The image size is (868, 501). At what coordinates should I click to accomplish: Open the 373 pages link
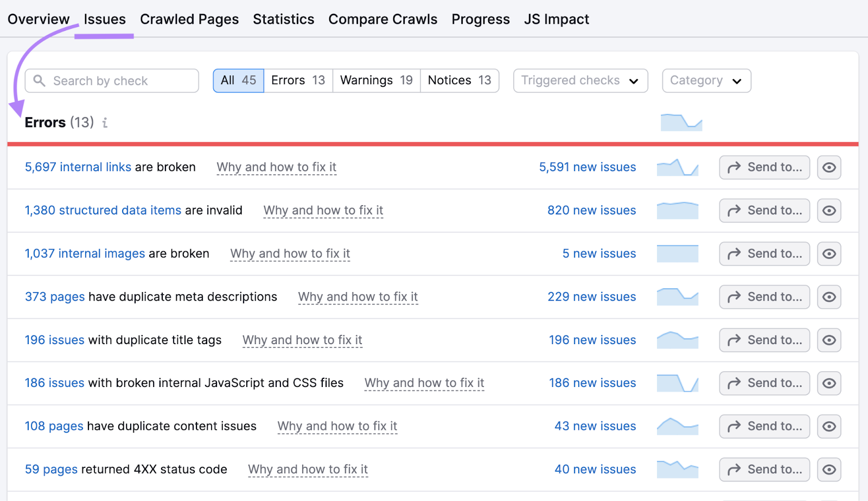(x=55, y=297)
